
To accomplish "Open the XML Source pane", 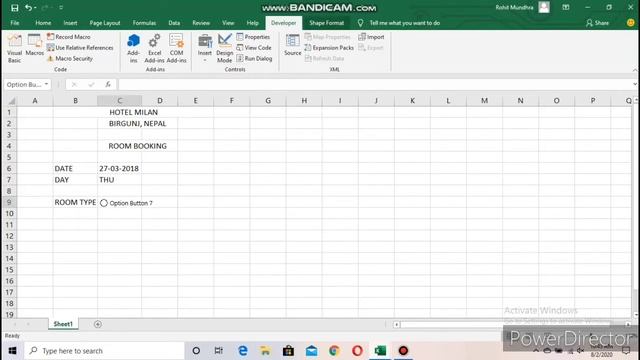I will pyautogui.click(x=293, y=45).
